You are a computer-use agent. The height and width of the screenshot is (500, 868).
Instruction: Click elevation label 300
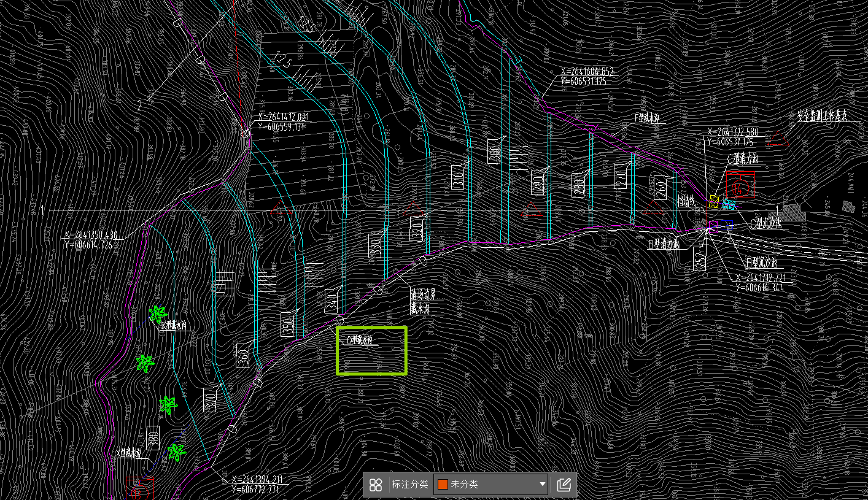494,151
